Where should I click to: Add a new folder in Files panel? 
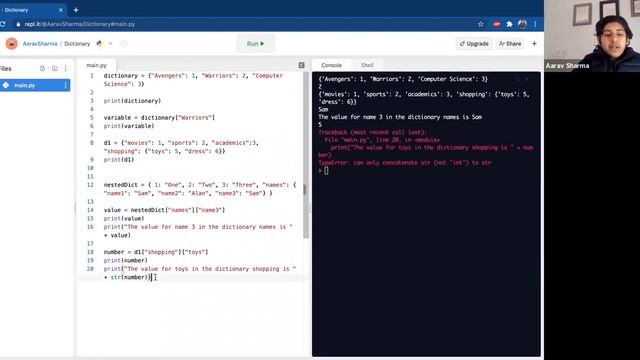tap(55, 69)
